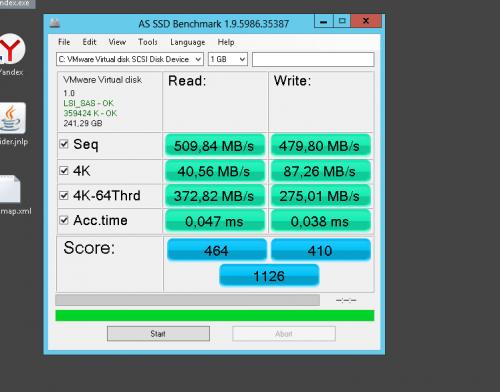500x392 pixels.
Task: Open the View menu
Action: [117, 42]
